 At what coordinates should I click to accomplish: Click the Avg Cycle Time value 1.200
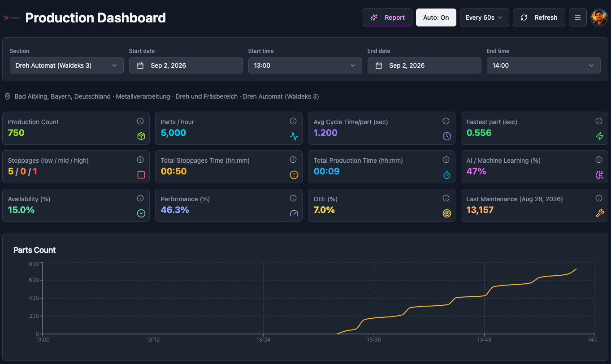(326, 133)
